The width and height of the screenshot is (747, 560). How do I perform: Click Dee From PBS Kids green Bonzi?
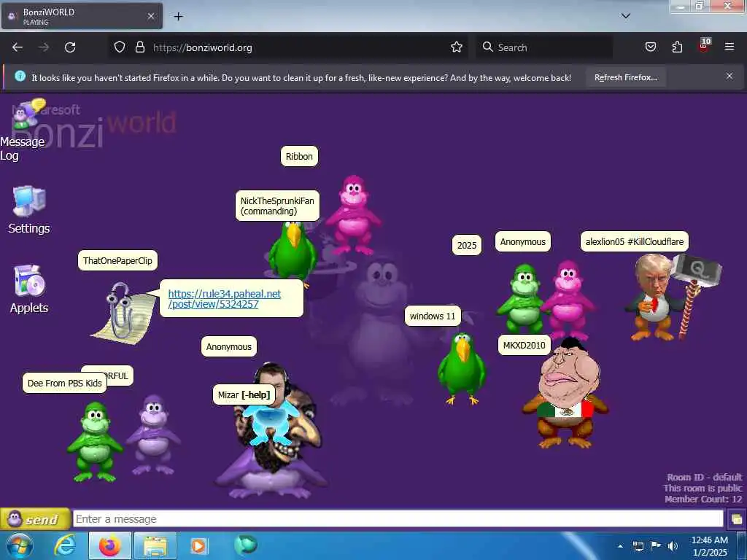pos(95,441)
